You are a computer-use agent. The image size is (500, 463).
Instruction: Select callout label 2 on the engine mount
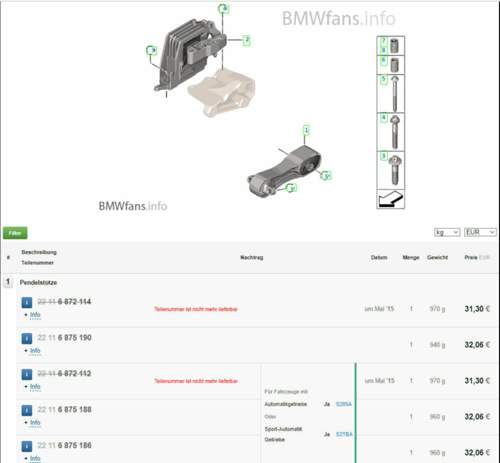[247, 40]
